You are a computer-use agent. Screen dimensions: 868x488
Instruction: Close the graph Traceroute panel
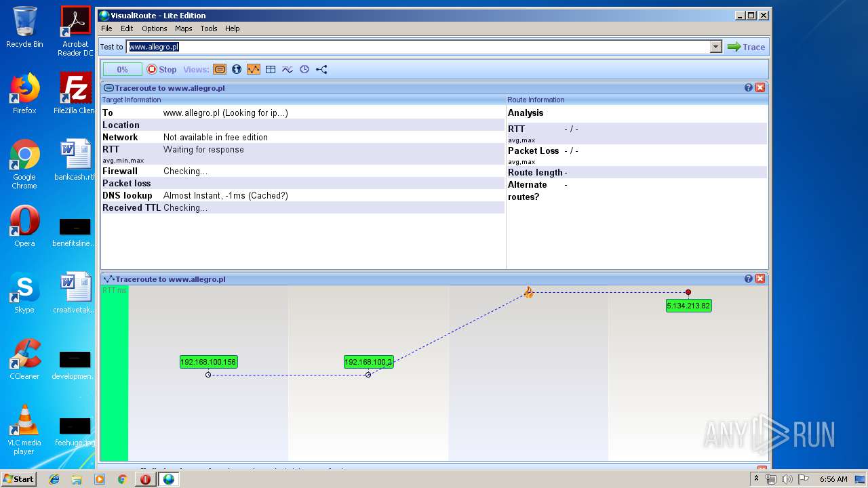(x=760, y=279)
